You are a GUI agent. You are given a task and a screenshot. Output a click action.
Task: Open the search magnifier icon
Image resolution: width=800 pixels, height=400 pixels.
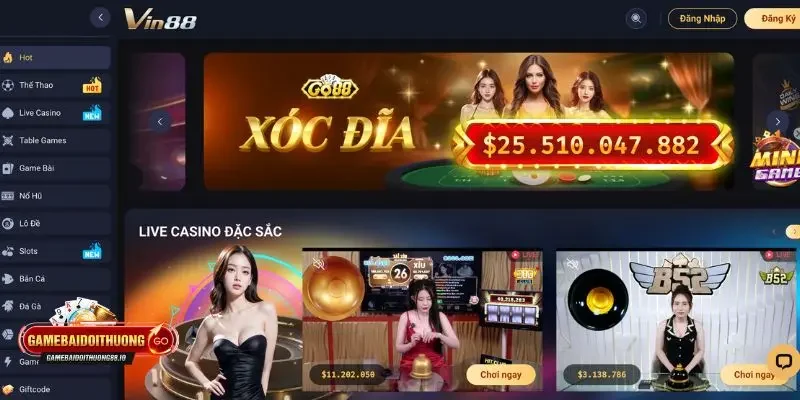(x=636, y=18)
